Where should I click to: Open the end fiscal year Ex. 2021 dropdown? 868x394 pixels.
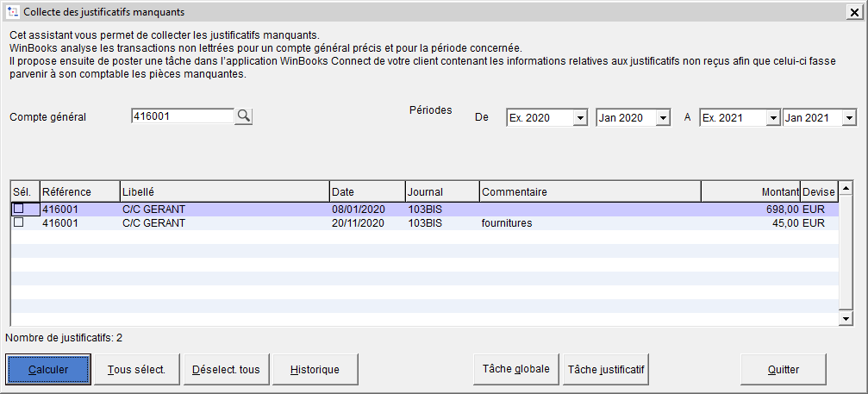point(772,118)
